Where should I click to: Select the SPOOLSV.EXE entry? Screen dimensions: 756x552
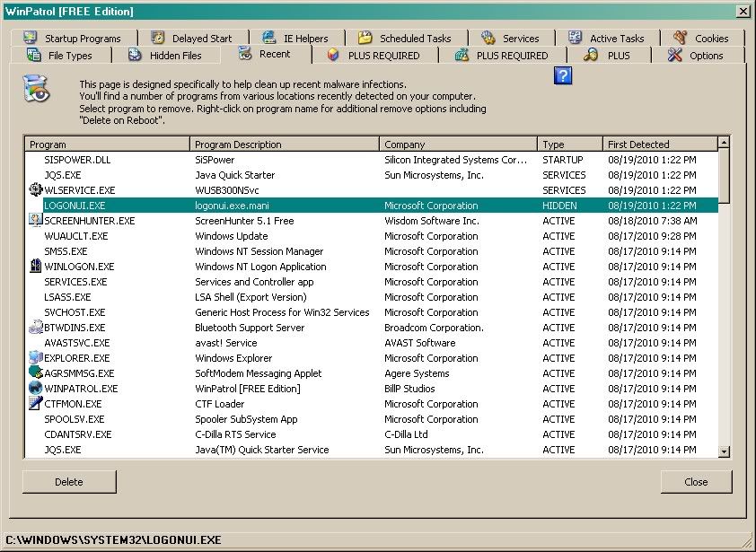(371, 419)
